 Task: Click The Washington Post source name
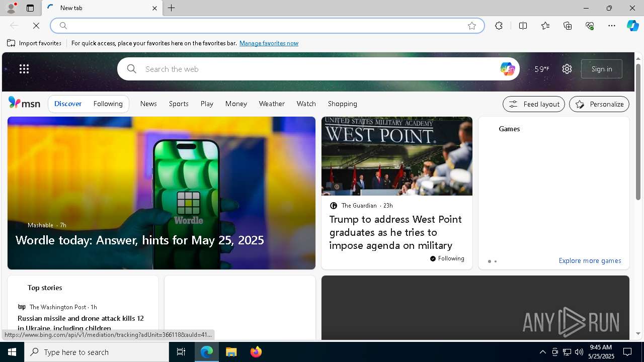(58, 307)
